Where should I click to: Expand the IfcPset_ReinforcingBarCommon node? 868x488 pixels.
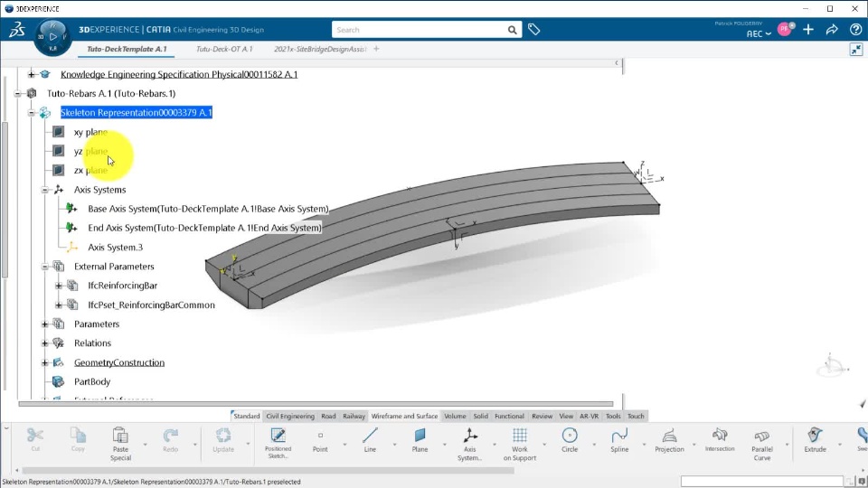tap(59, 305)
